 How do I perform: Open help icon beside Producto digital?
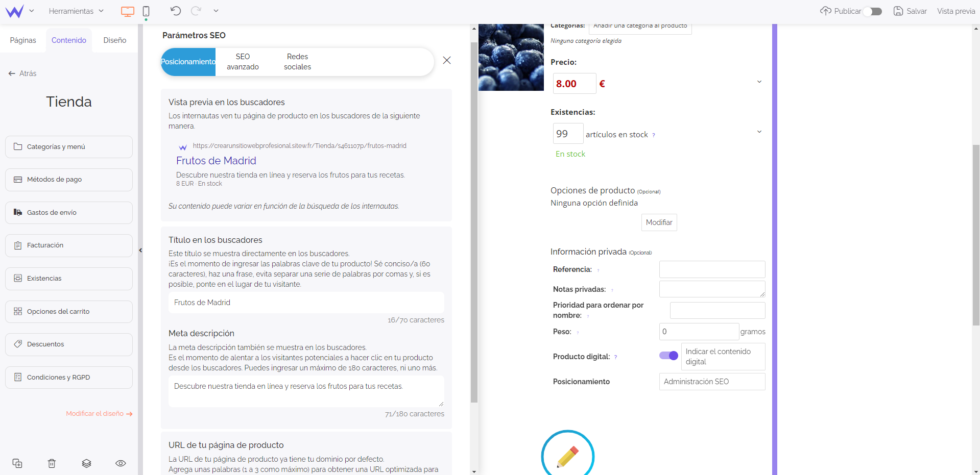[x=615, y=357]
